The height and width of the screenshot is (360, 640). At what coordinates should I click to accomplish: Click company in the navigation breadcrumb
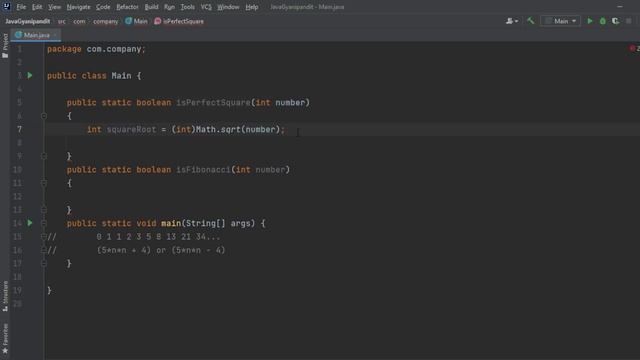point(106,21)
